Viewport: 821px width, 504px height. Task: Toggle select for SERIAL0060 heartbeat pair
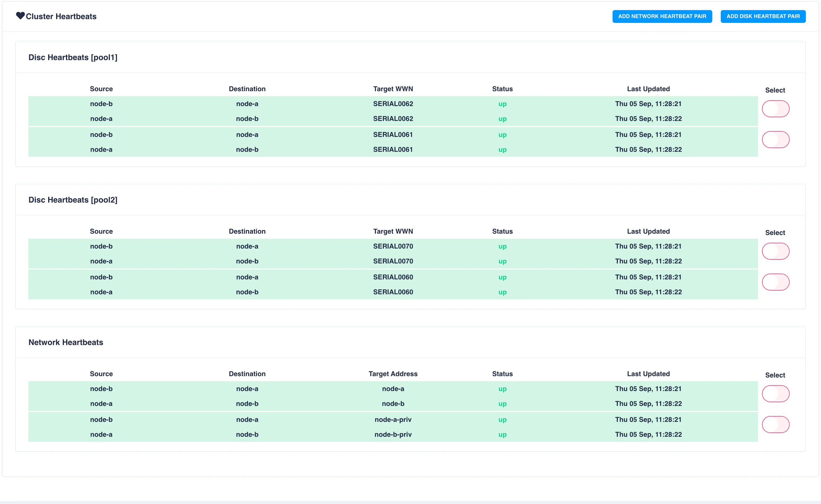(775, 282)
